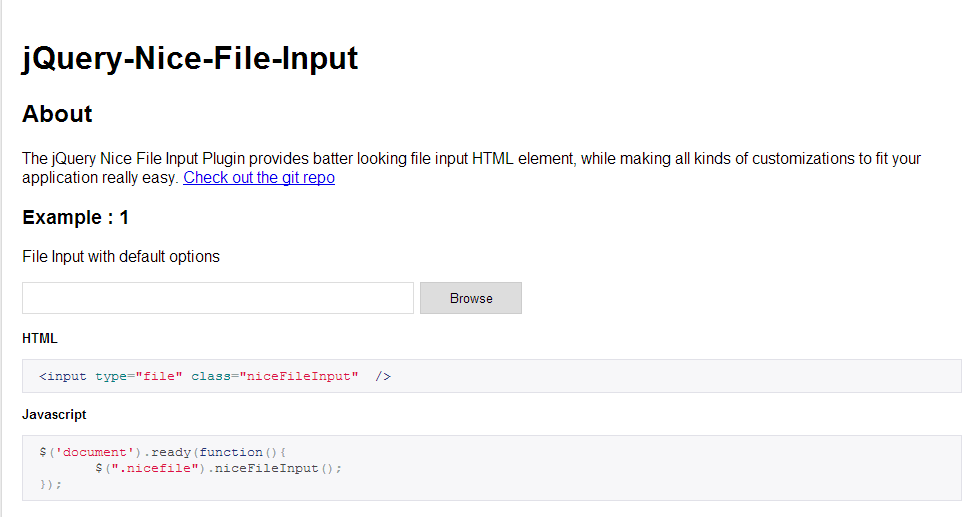Image resolution: width=966 pixels, height=517 pixels.
Task: Click the closing "});" line of the Javascript
Action: (x=51, y=484)
